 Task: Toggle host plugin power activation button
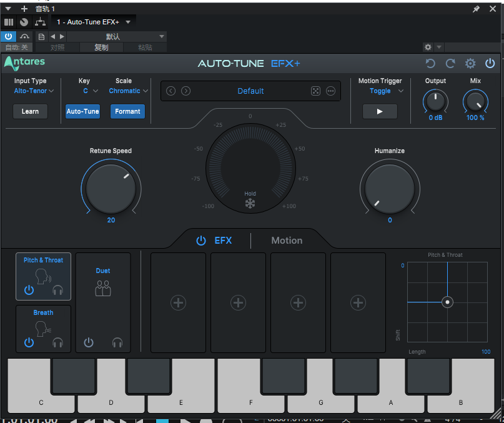[8, 36]
